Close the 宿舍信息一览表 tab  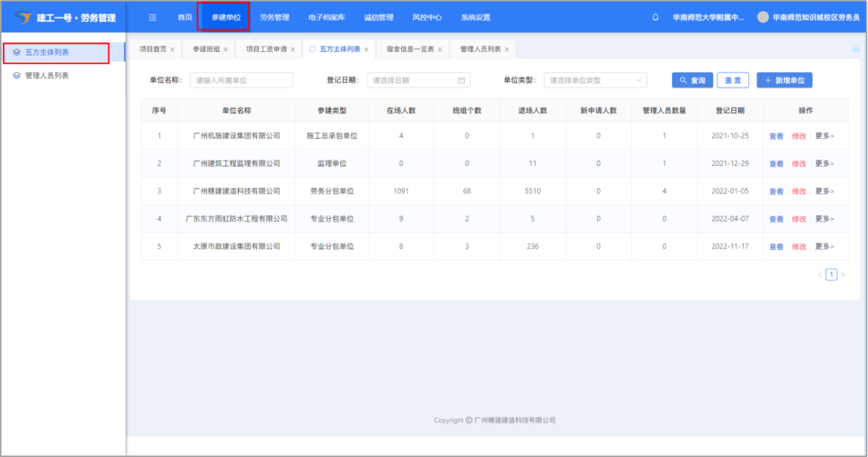coord(440,50)
